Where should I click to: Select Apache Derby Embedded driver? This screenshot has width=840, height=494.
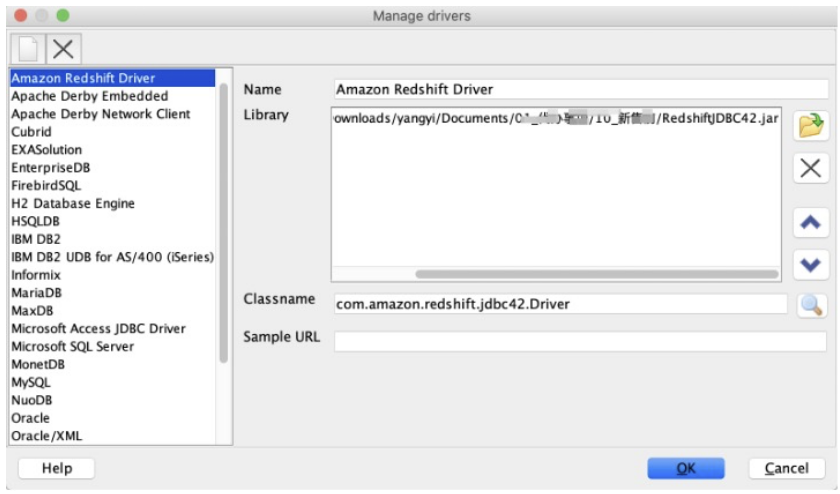pyautogui.click(x=112, y=96)
